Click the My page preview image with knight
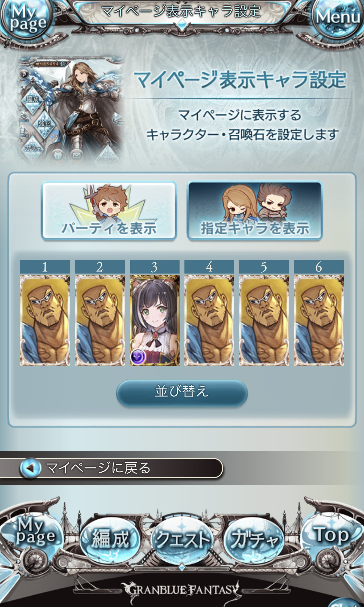 pyautogui.click(x=71, y=110)
